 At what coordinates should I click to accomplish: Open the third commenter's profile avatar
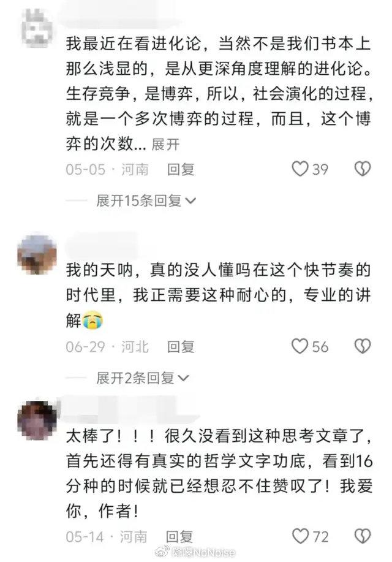tap(37, 420)
